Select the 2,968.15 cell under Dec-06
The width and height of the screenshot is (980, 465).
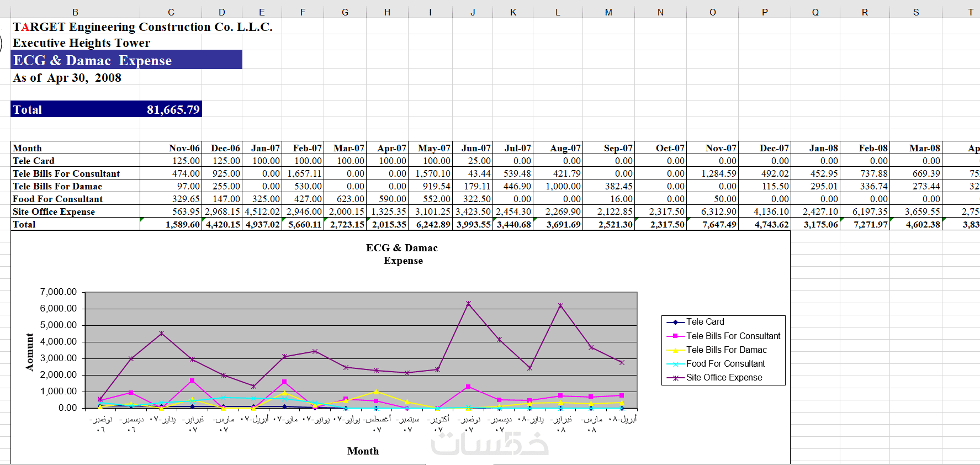pyautogui.click(x=222, y=212)
